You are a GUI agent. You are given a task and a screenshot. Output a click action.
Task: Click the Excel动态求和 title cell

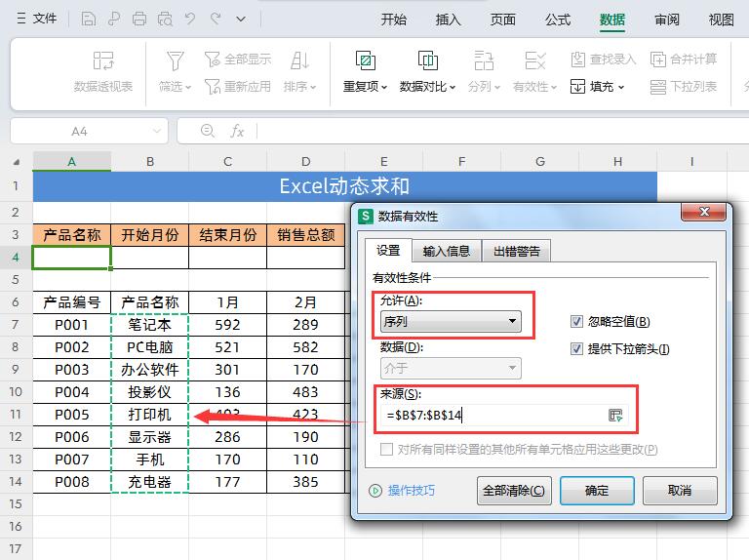(x=345, y=186)
